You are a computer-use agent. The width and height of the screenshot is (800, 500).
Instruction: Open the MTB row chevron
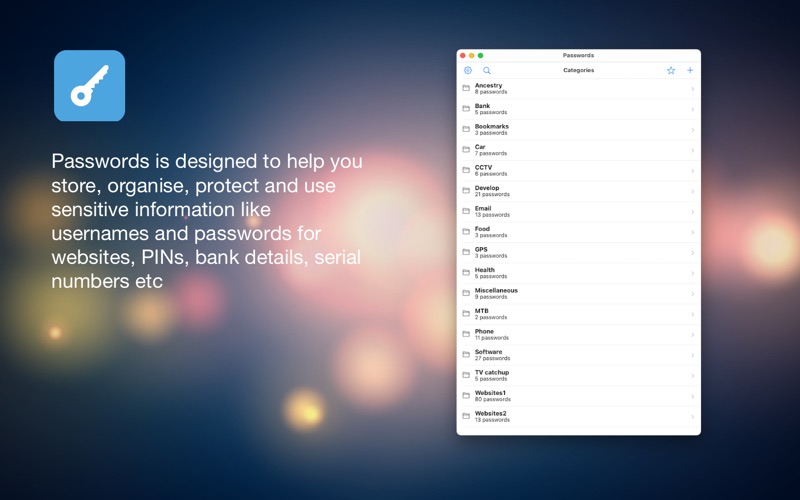click(x=692, y=314)
